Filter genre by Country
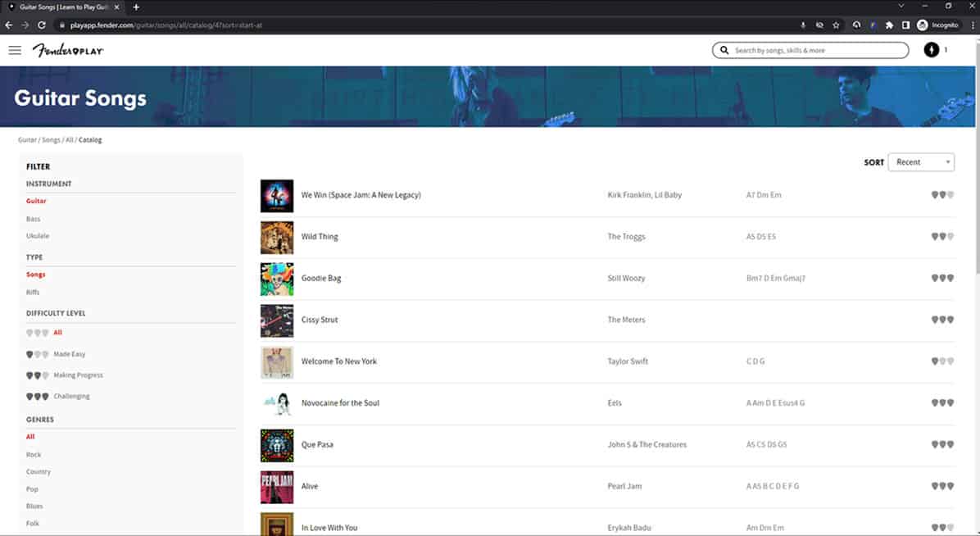Screen dimensions: 980x536 point(39,471)
